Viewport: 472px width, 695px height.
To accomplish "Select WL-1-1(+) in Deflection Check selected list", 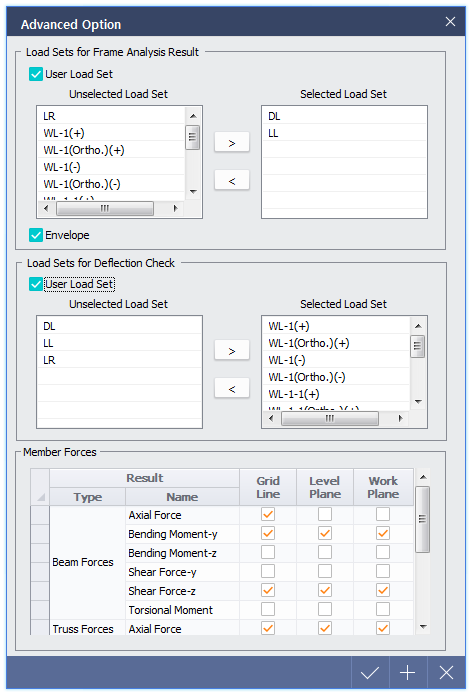I will pos(336,394).
